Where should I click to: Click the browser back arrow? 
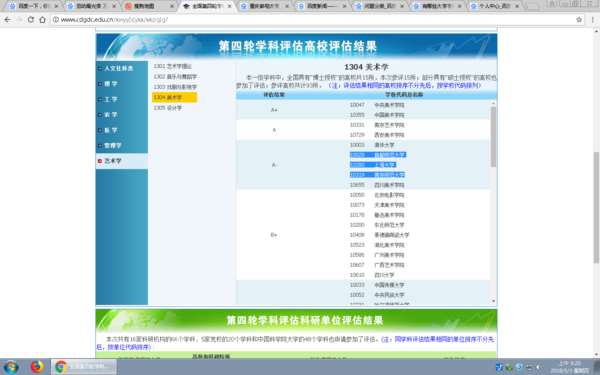pyautogui.click(x=8, y=20)
